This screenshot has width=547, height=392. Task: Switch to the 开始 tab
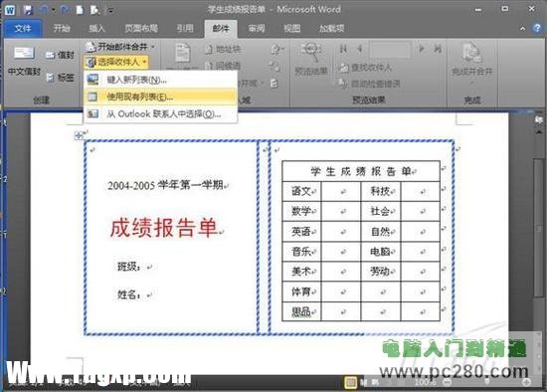62,28
